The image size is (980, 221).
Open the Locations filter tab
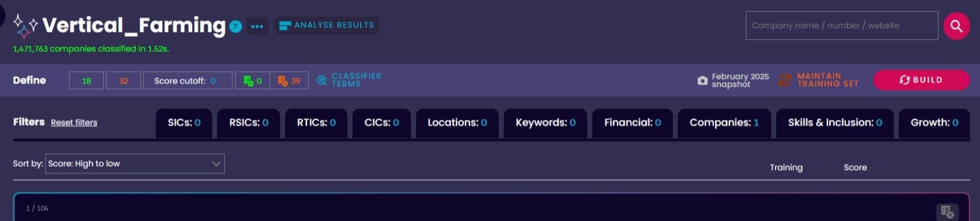point(457,123)
